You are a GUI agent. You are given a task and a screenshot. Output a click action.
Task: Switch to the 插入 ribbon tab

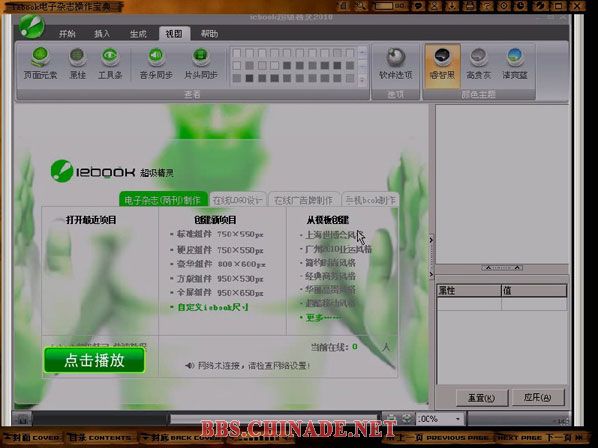[x=102, y=34]
